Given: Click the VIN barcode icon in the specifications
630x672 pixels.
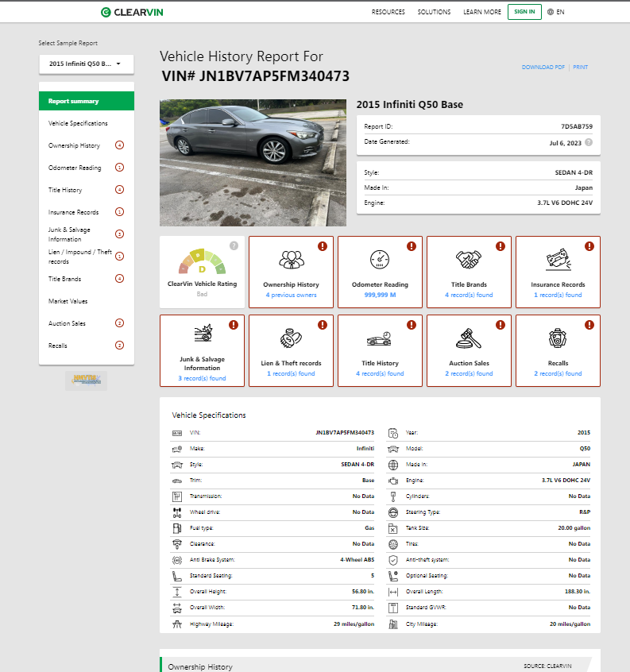Looking at the screenshot, I should [x=177, y=433].
